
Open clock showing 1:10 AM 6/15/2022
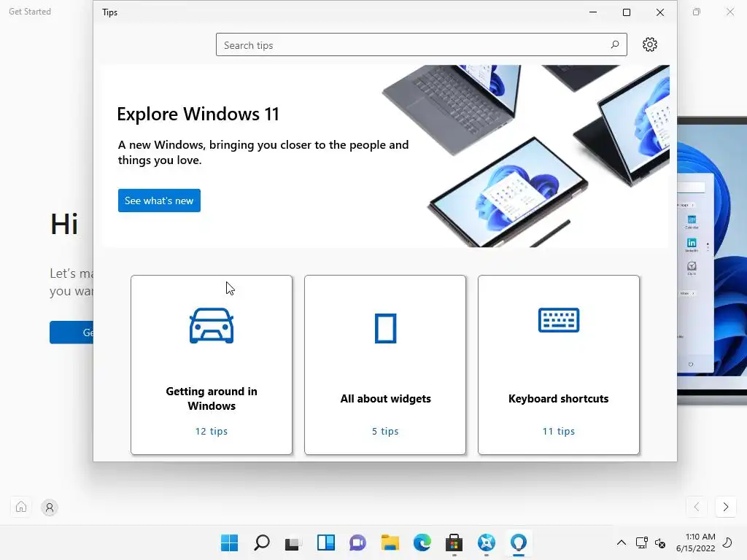pyautogui.click(x=696, y=542)
